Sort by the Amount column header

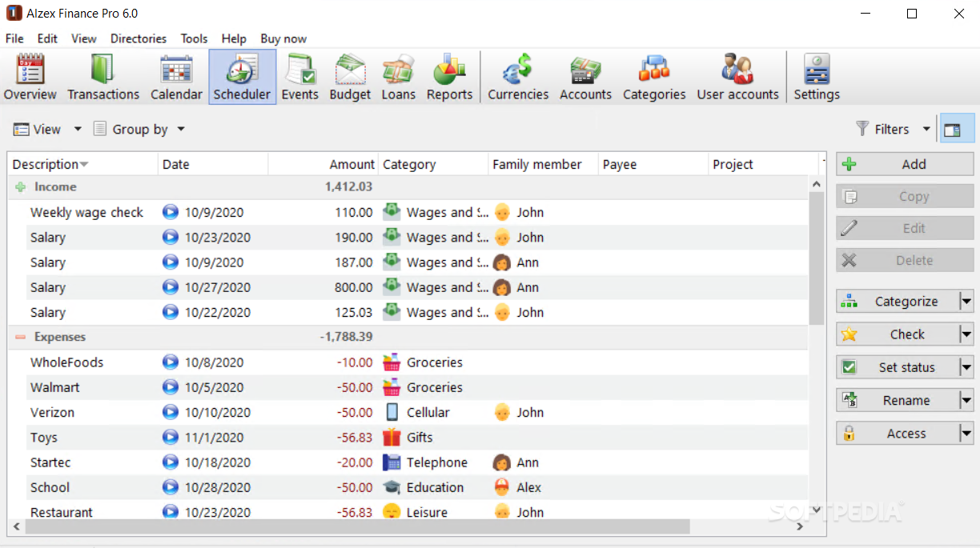(x=323, y=164)
